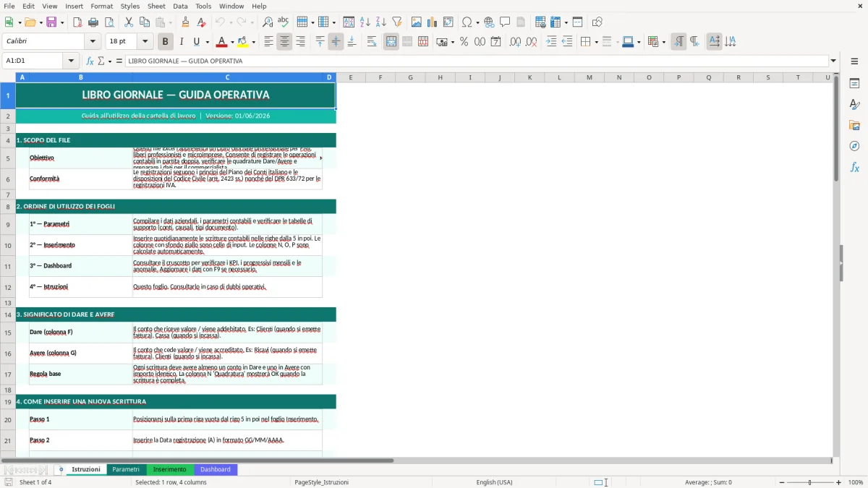Click the Format as Date icon

click(x=495, y=42)
